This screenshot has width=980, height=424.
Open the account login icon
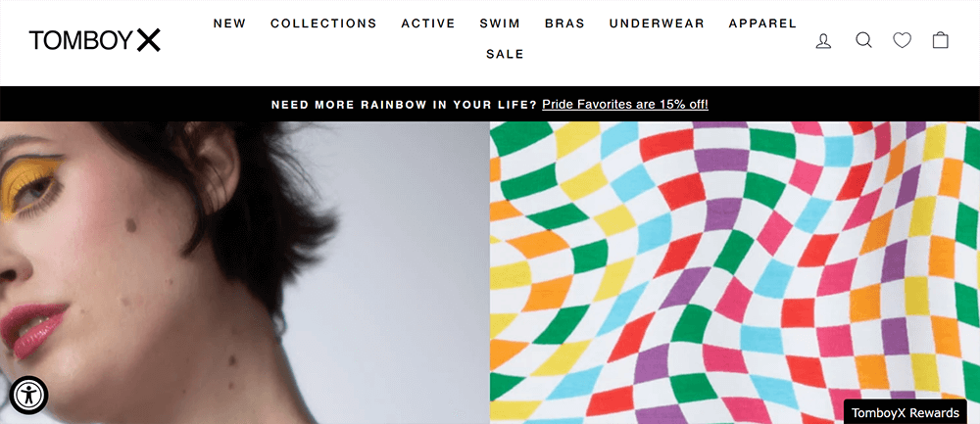tap(823, 40)
